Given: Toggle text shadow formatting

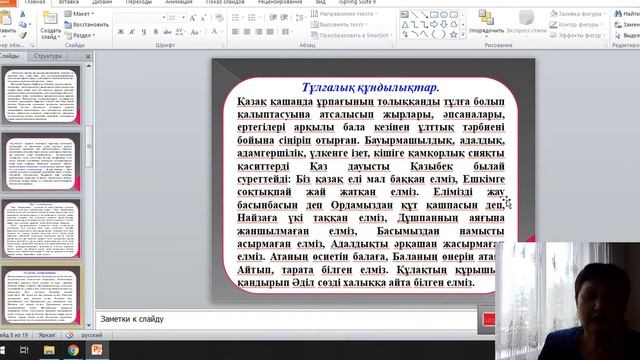Looking at the screenshot, I should pyautogui.click(x=156, y=31).
